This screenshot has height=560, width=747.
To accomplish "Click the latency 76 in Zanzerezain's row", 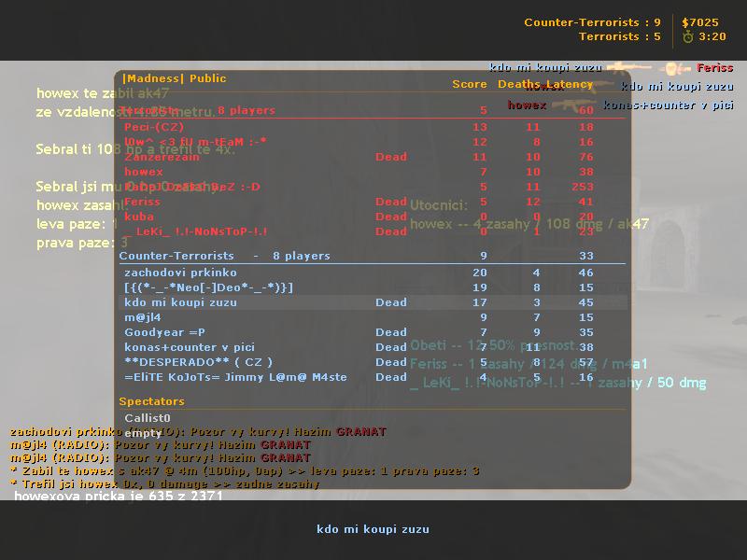I will click(x=586, y=157).
